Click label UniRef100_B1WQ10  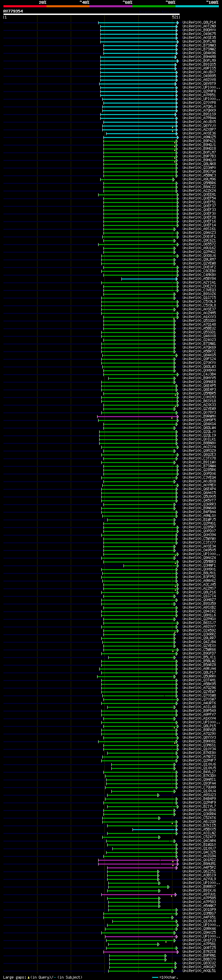[199, 844]
